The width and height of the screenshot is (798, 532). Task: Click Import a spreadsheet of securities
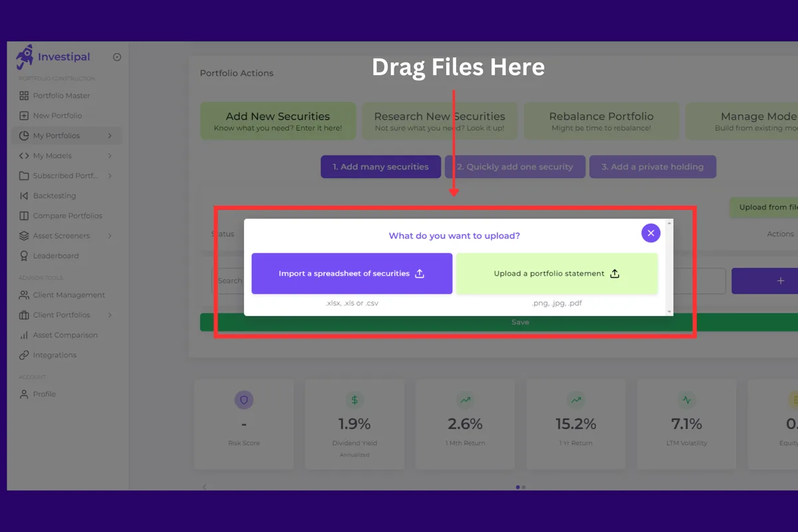351,273
